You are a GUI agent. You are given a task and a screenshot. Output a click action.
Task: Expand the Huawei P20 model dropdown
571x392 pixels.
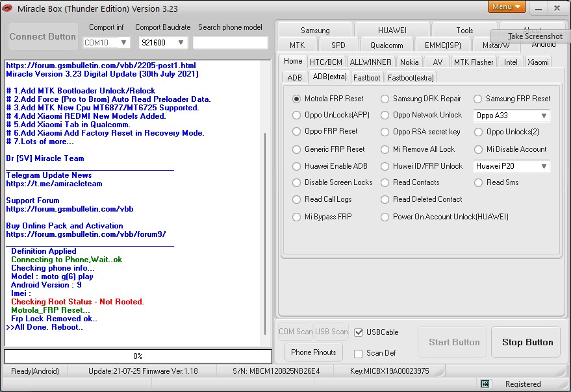point(543,166)
